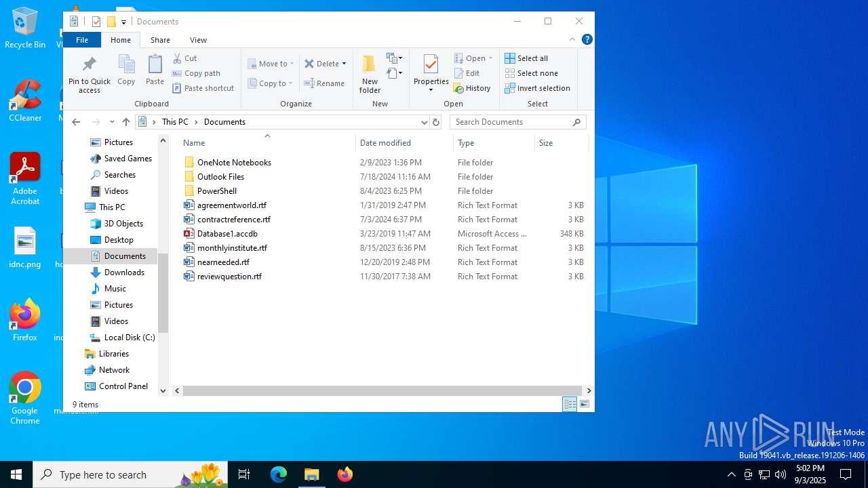Select the Database1.accdb file
The height and width of the screenshot is (488, 868).
point(227,234)
